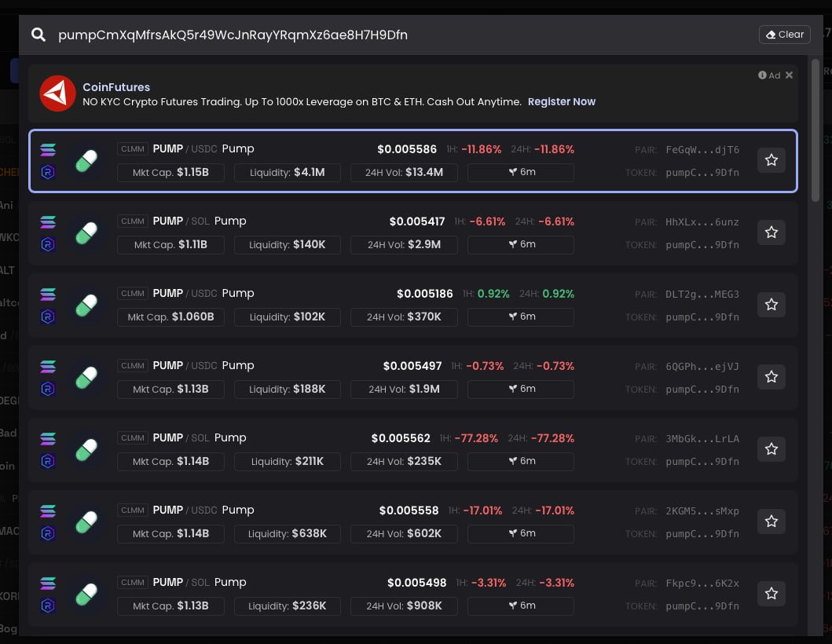
Task: Click Pump pill logo in $0.005498 row
Action: tap(86, 594)
